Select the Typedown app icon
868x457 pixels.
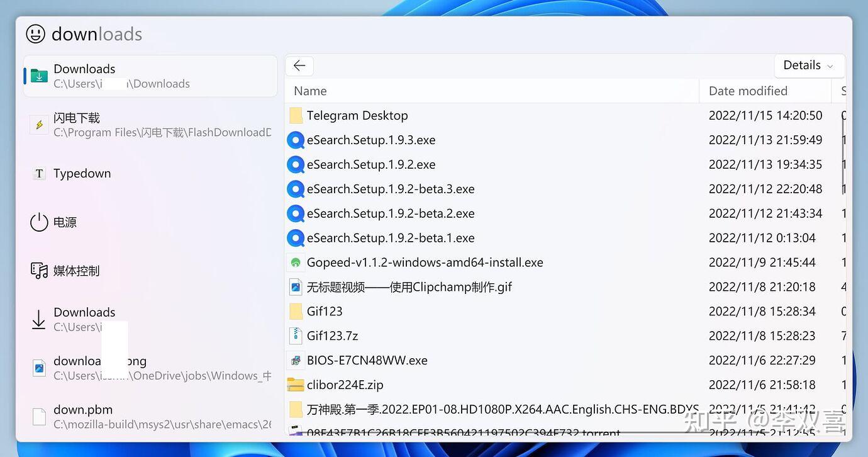click(38, 173)
